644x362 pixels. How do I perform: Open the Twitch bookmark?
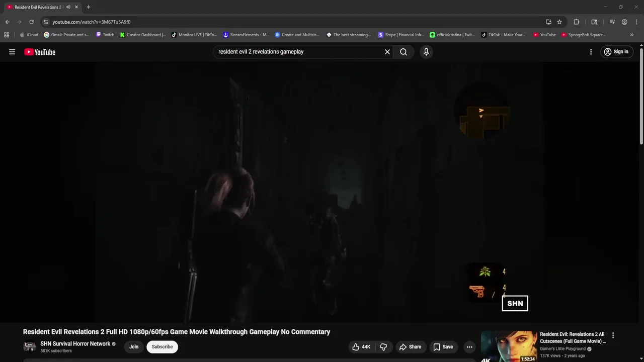point(105,35)
